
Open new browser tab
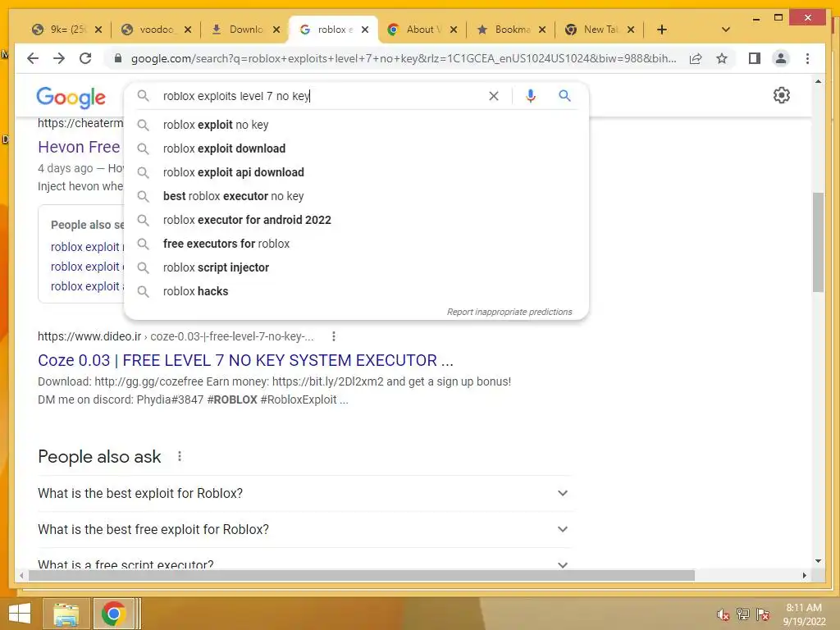click(x=662, y=30)
